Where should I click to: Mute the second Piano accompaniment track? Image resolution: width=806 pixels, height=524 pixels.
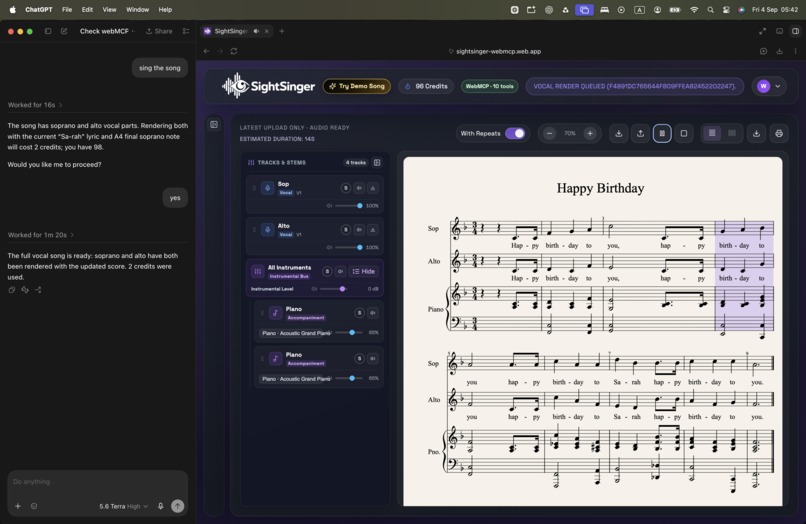(373, 358)
